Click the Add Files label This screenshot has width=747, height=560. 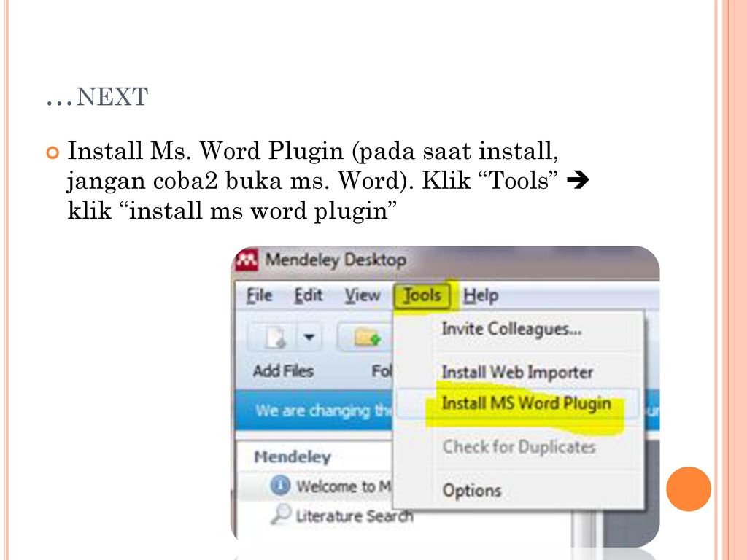click(284, 370)
